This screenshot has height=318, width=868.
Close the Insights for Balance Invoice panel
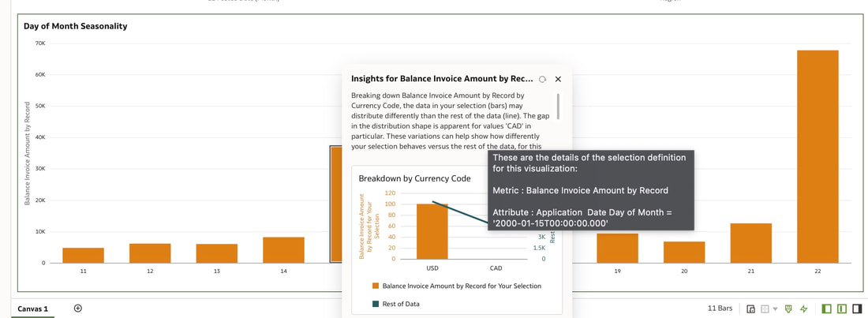[x=558, y=79]
